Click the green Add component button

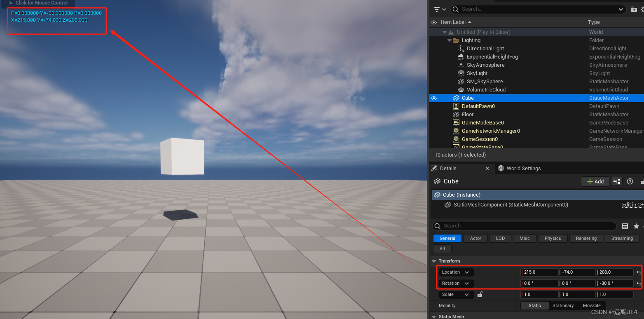click(x=595, y=181)
